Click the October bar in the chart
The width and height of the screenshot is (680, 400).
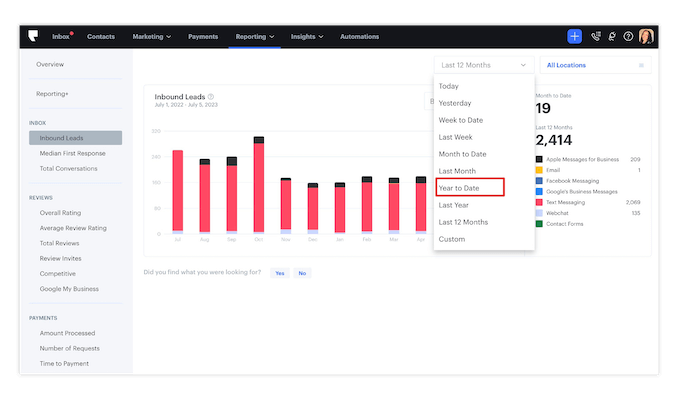[259, 187]
